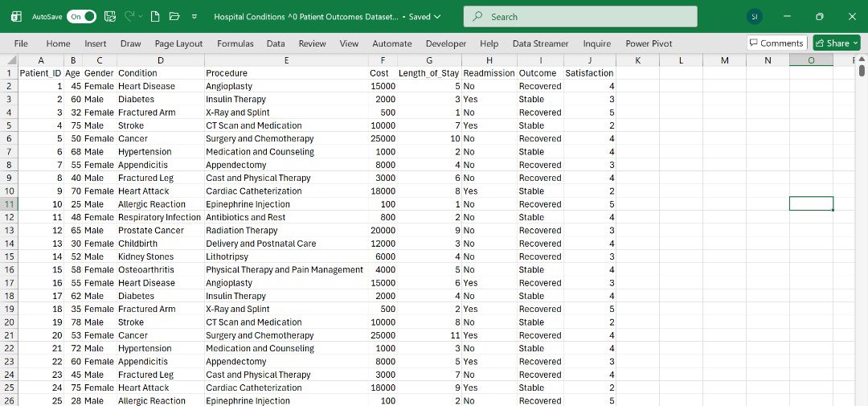
Task: Open the Formulas ribbon tab
Action: pos(235,43)
